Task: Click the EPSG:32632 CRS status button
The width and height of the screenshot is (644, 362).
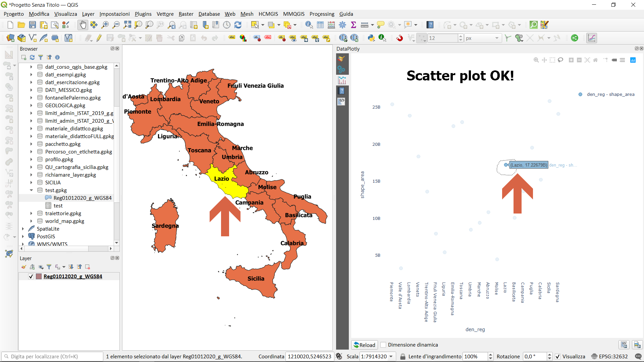Action: pyautogui.click(x=611, y=357)
